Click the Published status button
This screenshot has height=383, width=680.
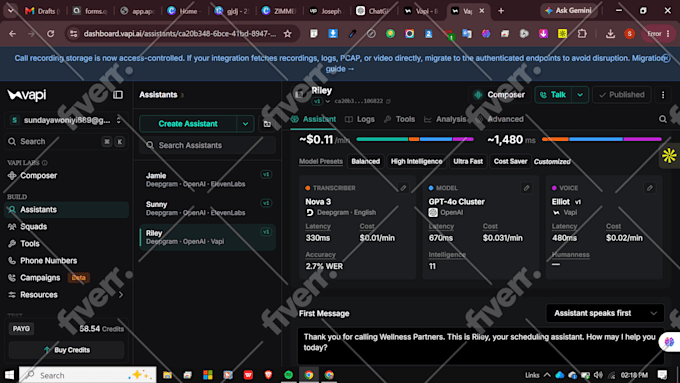(x=621, y=95)
